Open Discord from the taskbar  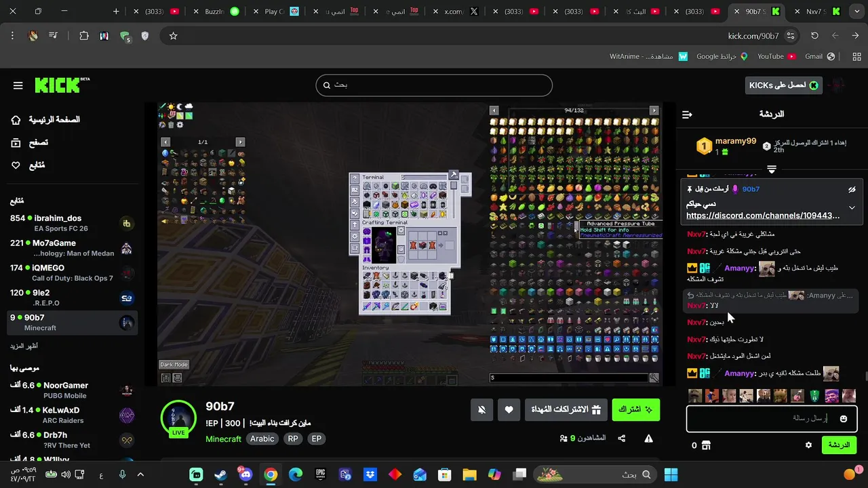[x=245, y=474]
